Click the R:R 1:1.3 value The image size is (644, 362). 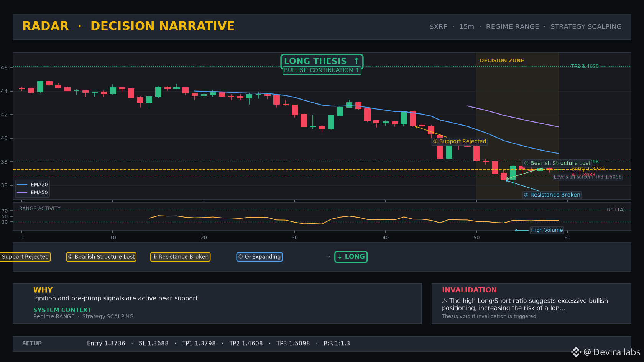337,344
